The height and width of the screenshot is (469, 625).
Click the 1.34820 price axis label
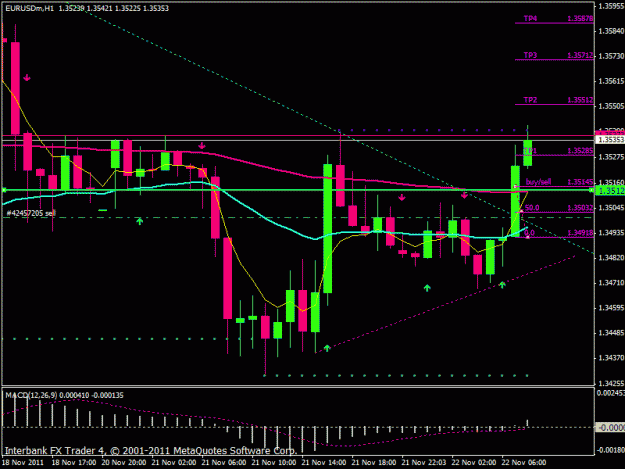(611, 258)
